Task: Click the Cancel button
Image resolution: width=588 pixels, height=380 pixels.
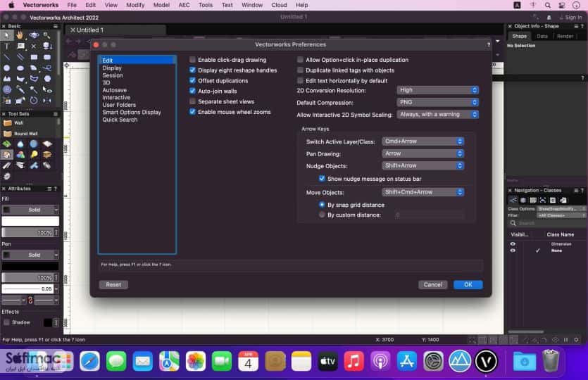Action: [433, 285]
